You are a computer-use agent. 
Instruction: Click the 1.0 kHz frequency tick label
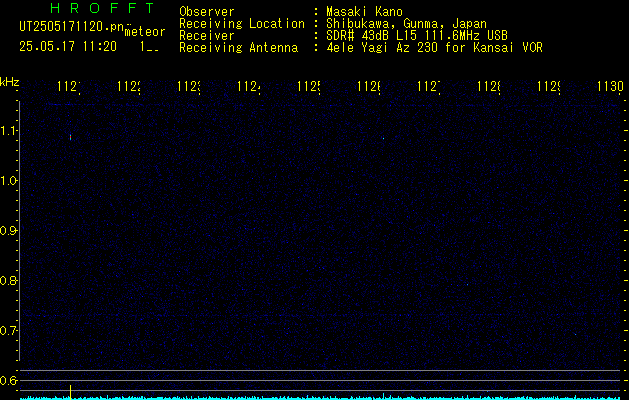[x=9, y=181]
